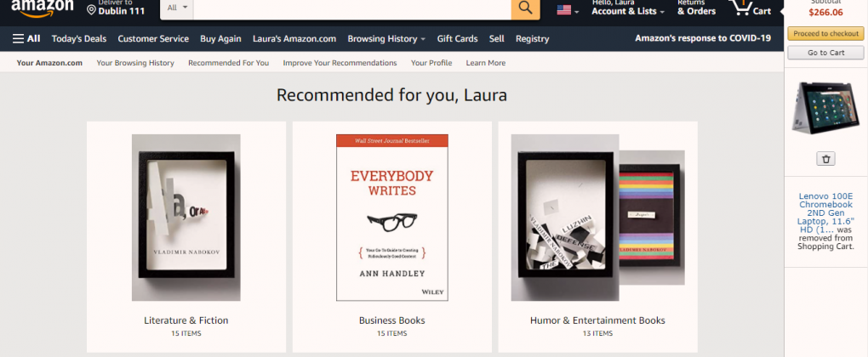Read Amazon's response to COVID-19
868x357 pixels.
coord(703,38)
